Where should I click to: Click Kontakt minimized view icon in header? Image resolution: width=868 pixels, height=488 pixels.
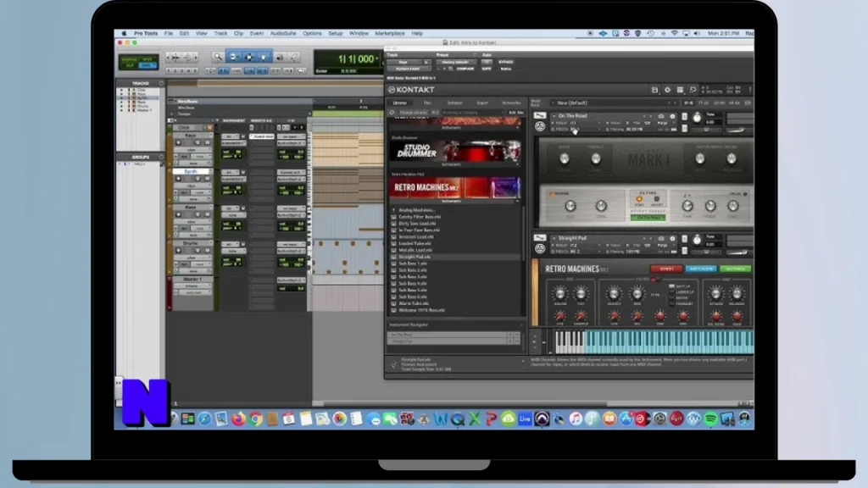coord(693,90)
